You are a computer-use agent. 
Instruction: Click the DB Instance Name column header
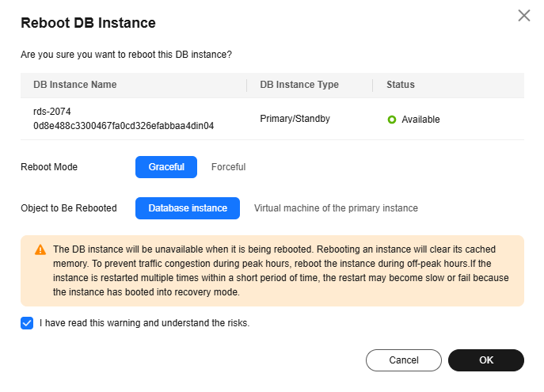[x=75, y=85]
